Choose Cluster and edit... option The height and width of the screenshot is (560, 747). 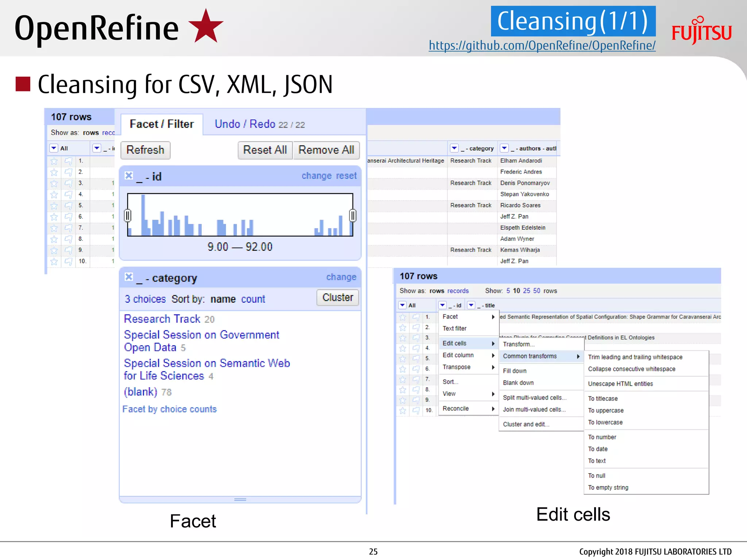pyautogui.click(x=541, y=424)
